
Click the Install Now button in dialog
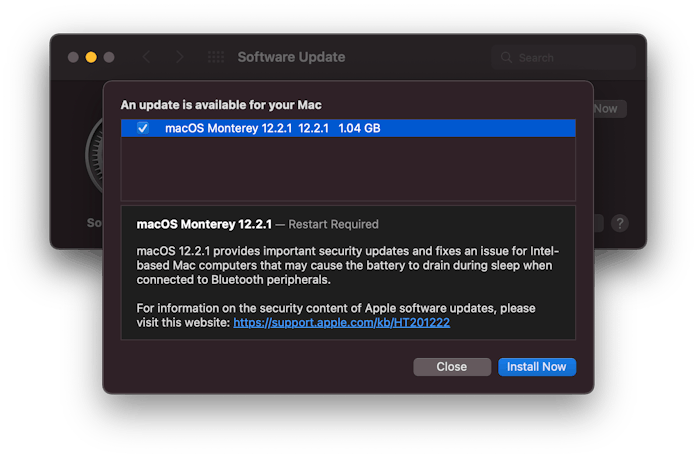click(537, 367)
